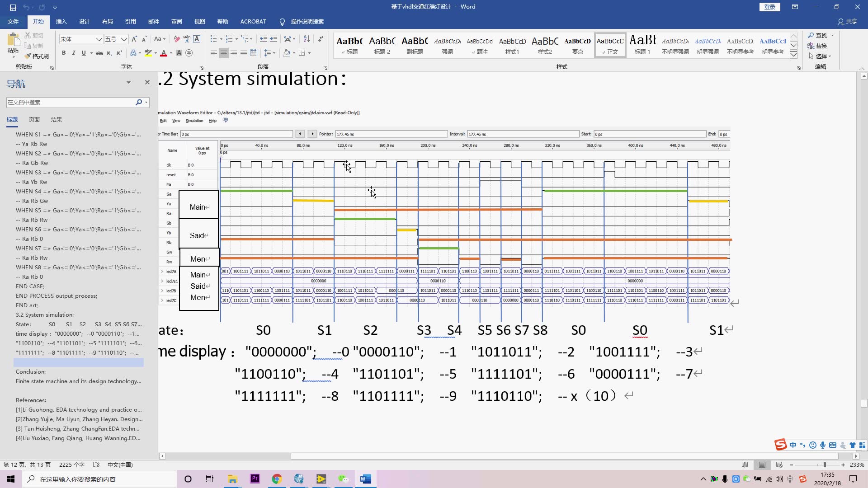The width and height of the screenshot is (868, 488).
Task: Click Word taskbar icon on the taskbar
Action: coord(366,479)
